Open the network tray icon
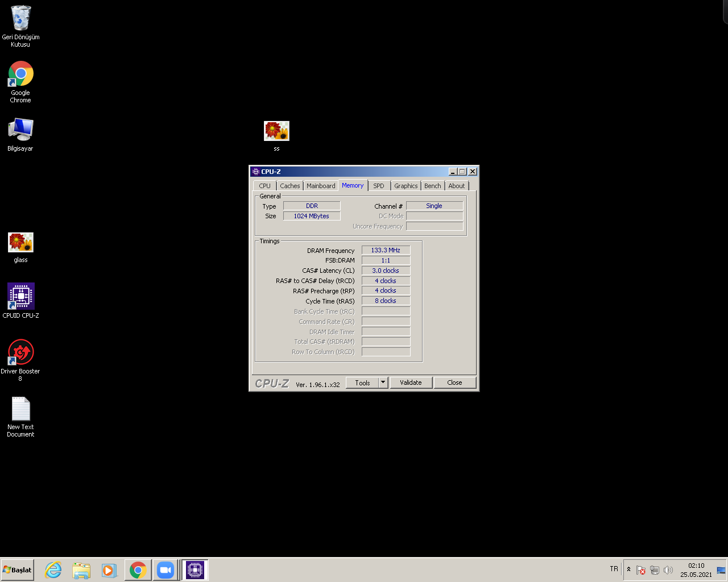This screenshot has height=582, width=728. click(x=655, y=570)
